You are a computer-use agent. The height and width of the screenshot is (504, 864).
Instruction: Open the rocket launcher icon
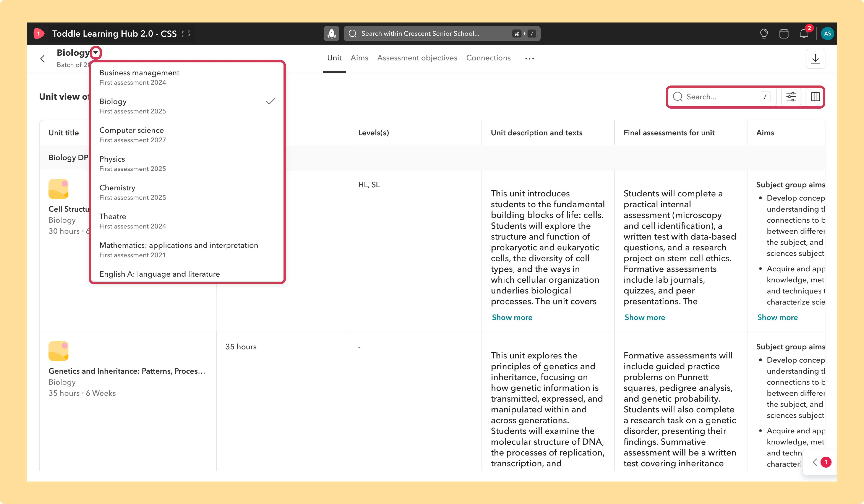point(332,34)
